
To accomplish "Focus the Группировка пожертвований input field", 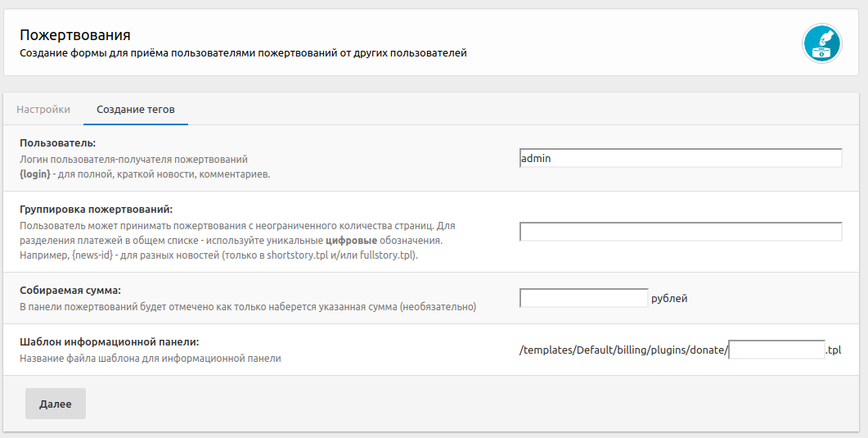I will pos(680,232).
